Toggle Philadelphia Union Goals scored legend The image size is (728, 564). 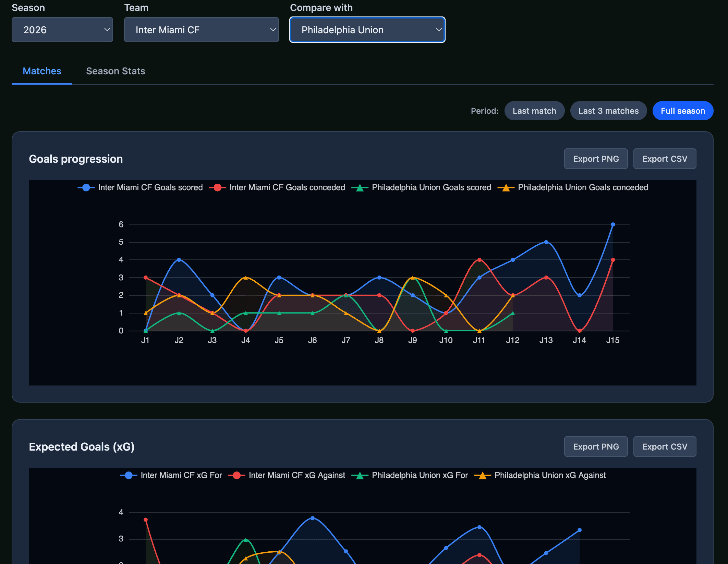421,187
